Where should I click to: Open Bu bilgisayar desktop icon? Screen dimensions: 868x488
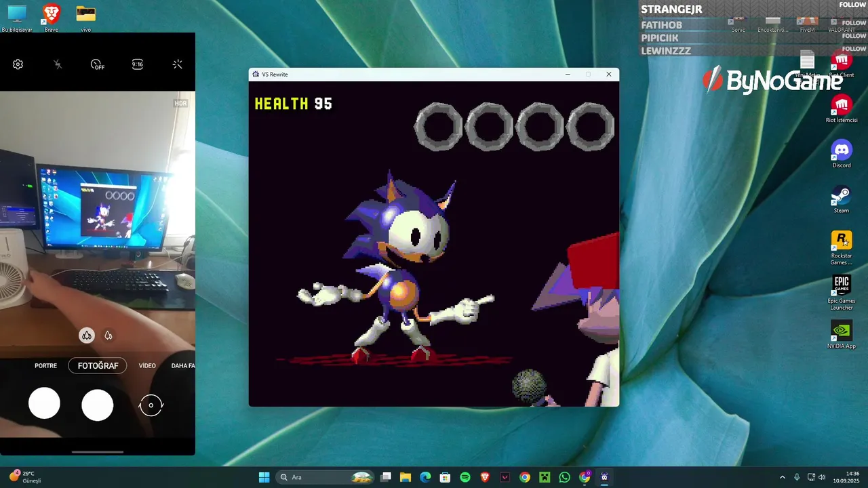(x=17, y=18)
